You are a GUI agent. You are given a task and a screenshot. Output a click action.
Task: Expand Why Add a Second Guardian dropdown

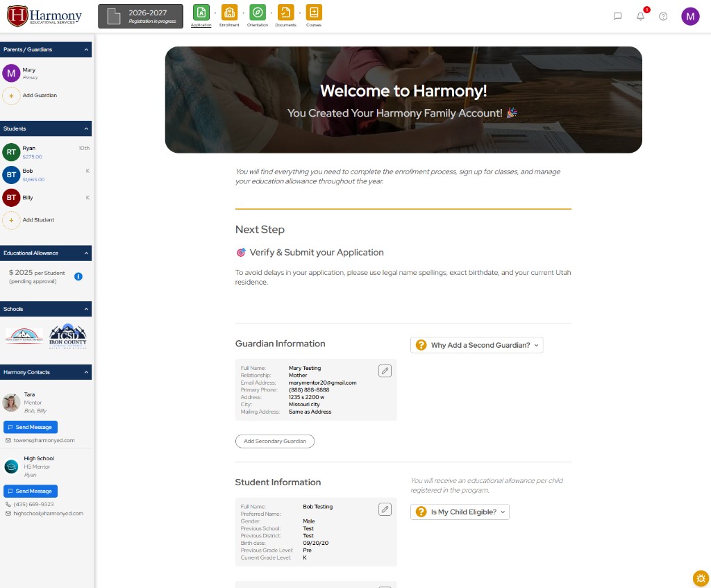click(476, 345)
